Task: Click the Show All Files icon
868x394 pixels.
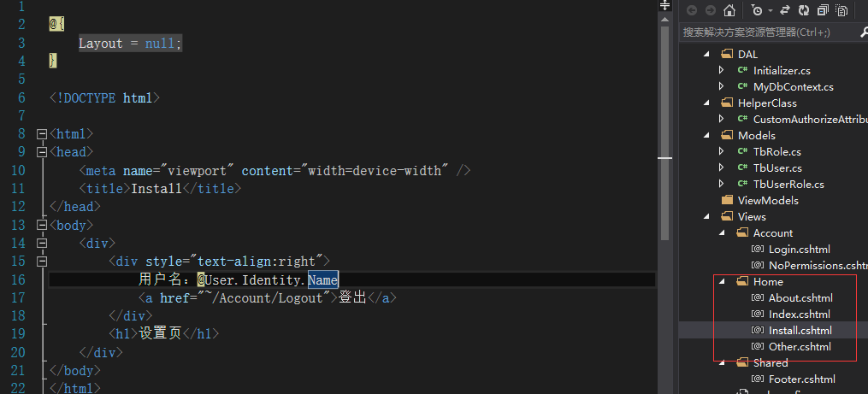Action: (x=842, y=10)
